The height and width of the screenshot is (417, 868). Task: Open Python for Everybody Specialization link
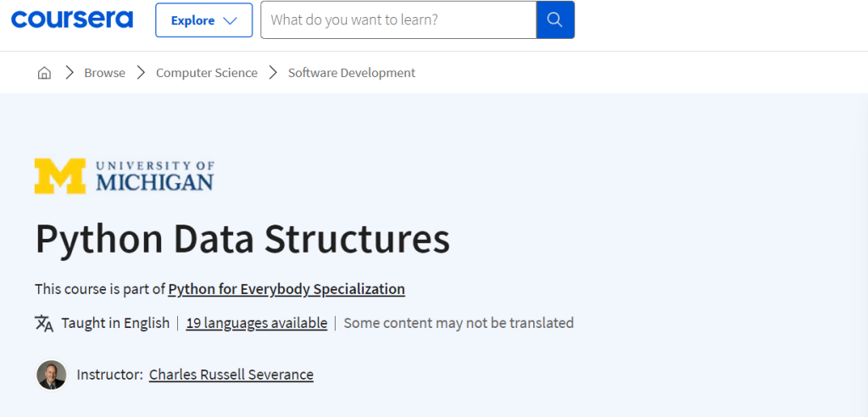[x=287, y=289]
